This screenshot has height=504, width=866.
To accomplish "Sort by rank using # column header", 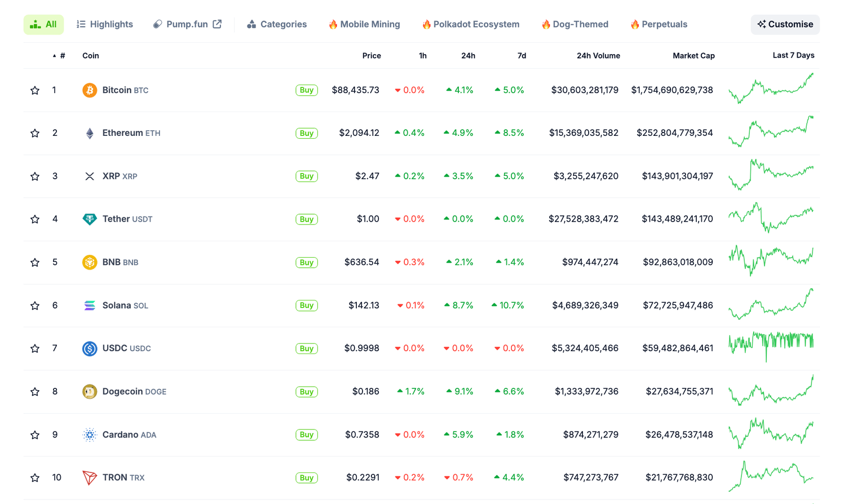I will [x=62, y=56].
